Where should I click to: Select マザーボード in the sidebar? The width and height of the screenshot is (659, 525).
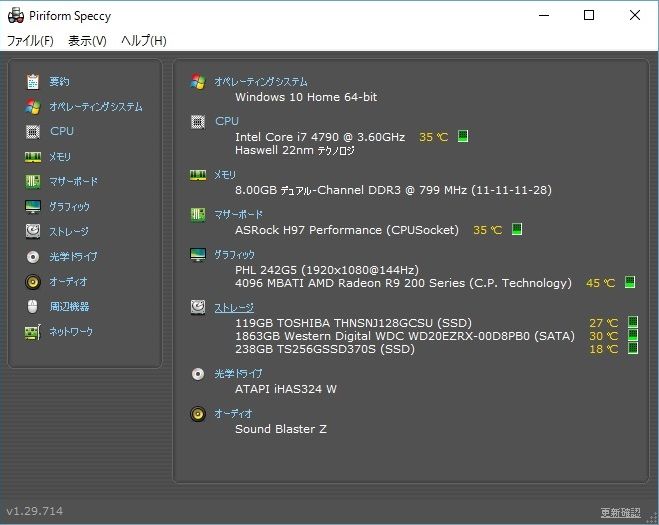tap(74, 182)
